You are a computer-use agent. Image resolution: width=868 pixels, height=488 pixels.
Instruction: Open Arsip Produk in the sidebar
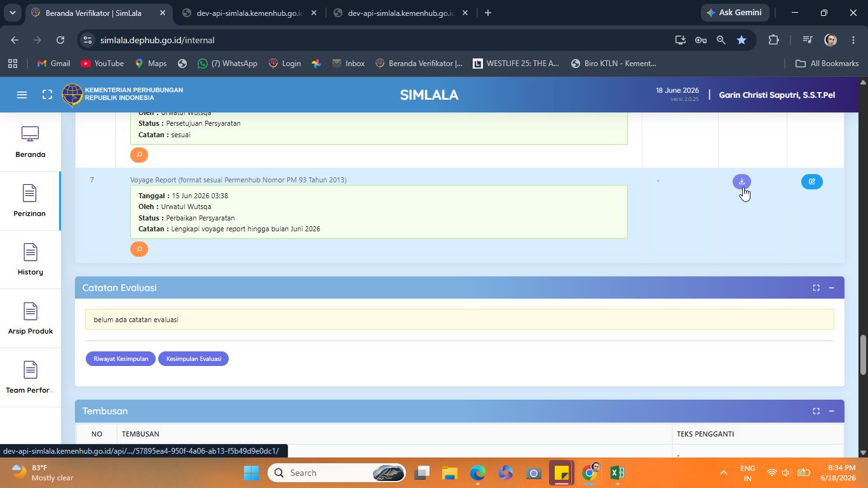tap(31, 319)
